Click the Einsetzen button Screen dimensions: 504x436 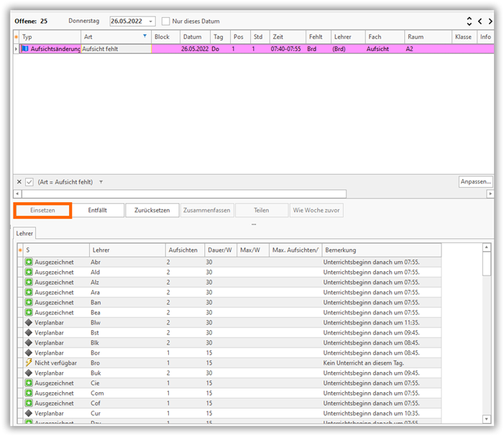coord(42,210)
